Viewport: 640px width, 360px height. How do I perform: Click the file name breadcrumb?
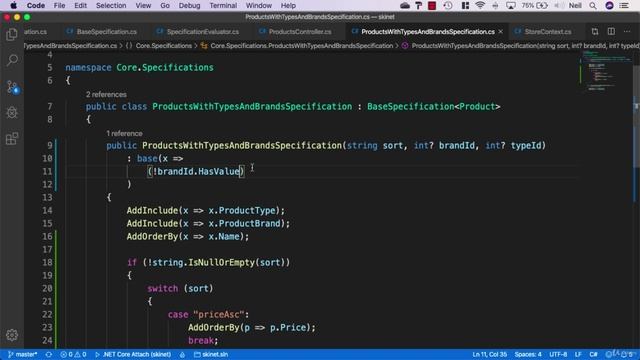(x=70, y=46)
